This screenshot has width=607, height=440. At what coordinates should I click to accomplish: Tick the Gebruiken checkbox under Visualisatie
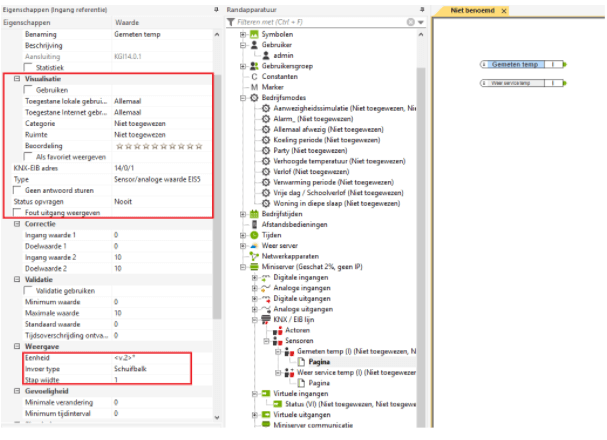[x=28, y=90]
